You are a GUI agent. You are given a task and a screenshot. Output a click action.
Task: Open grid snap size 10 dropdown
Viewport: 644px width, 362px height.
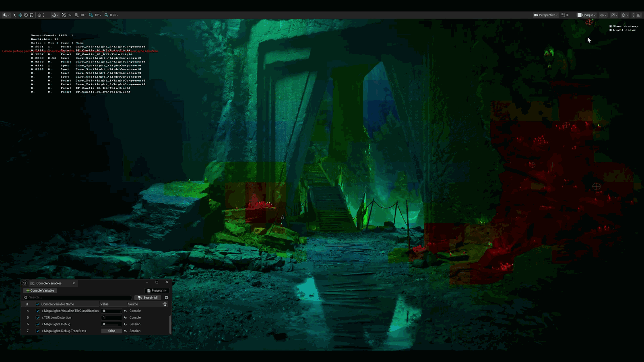coord(83,15)
